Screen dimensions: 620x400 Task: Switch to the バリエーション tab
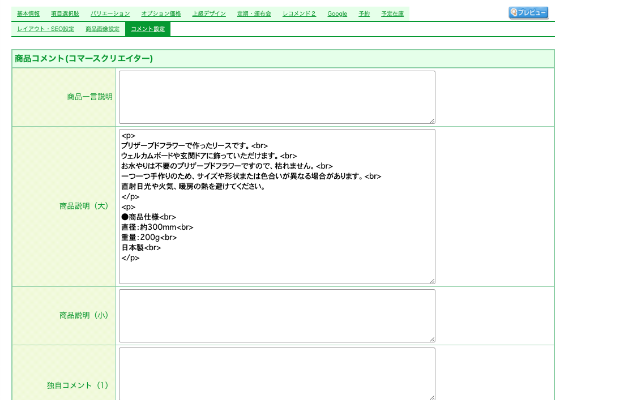[x=110, y=14]
